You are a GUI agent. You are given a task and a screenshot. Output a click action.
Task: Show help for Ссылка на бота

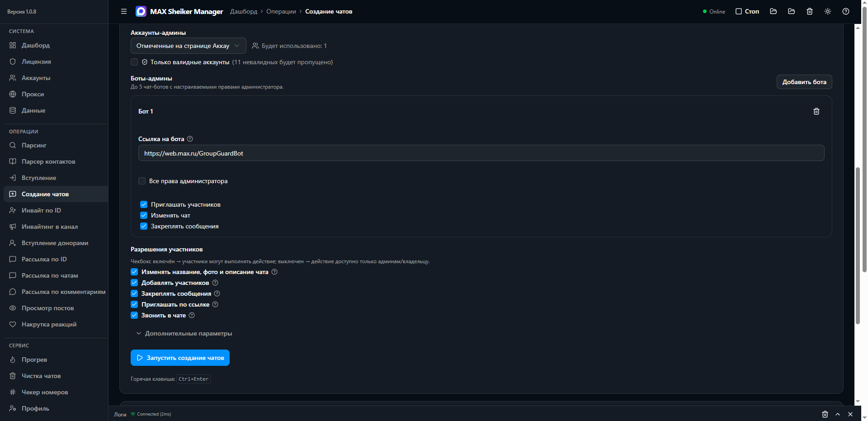point(190,139)
